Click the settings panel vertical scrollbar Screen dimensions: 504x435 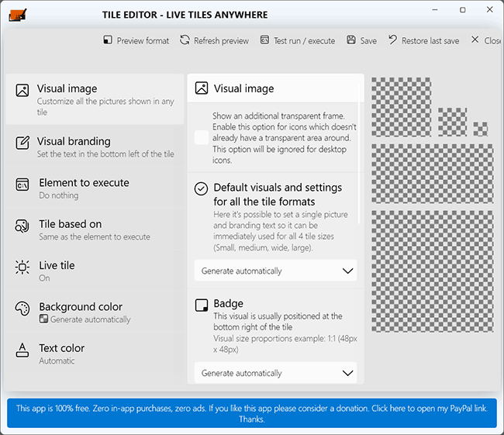pos(359,154)
